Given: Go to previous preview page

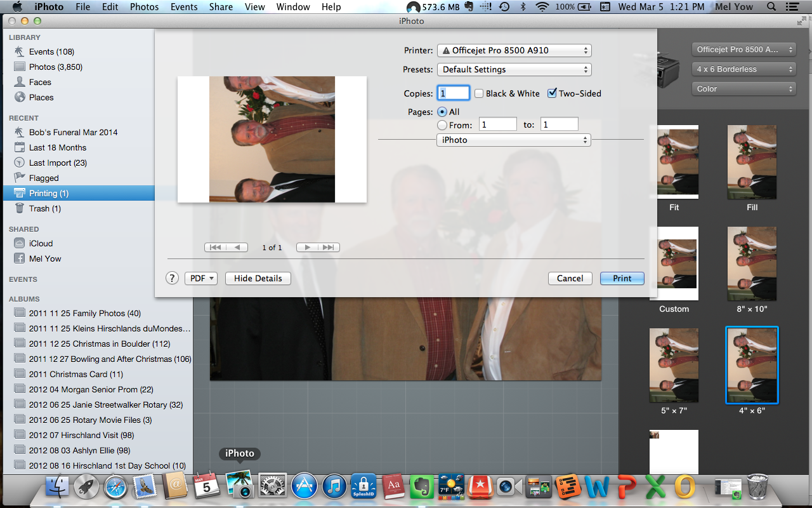Looking at the screenshot, I should tap(237, 248).
